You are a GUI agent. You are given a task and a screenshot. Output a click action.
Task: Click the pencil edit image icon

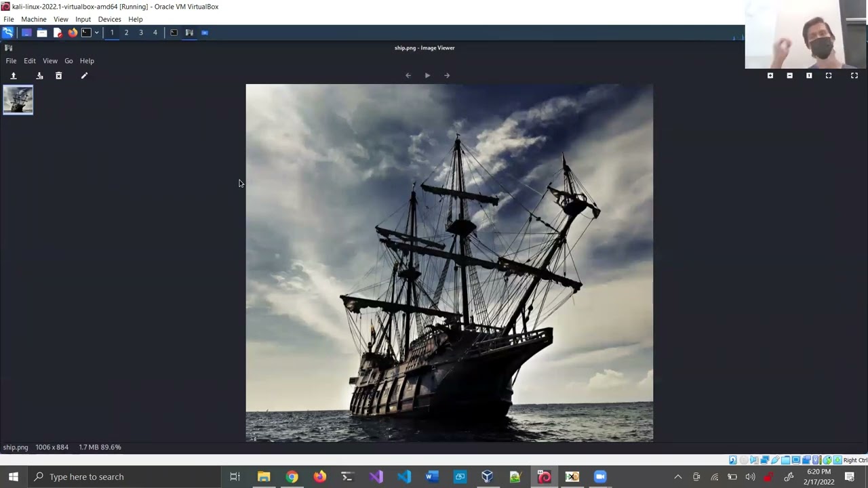coord(84,76)
